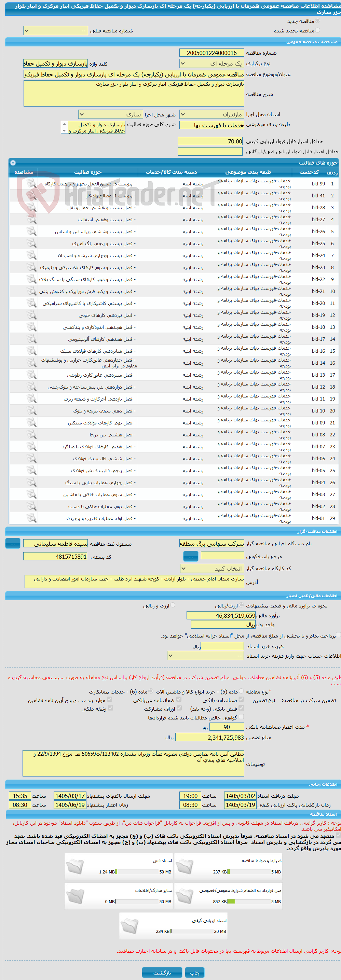Click the ردیف column header
Screen dimensions: 341x980
332,172
